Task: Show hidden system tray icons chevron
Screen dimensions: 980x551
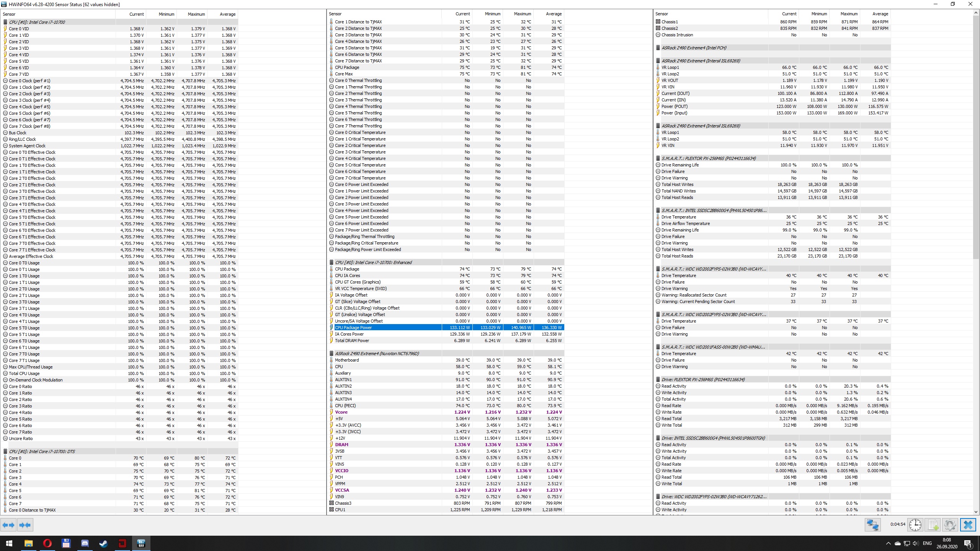Action: tap(888, 543)
